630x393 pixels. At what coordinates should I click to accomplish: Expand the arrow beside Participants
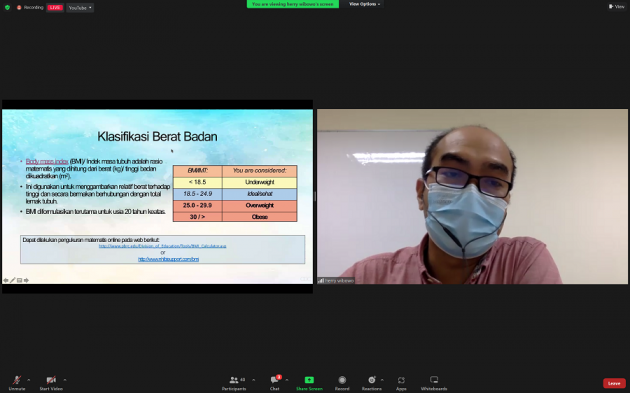254,380
